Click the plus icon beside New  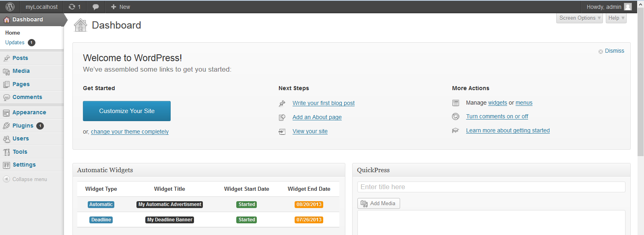(x=114, y=7)
